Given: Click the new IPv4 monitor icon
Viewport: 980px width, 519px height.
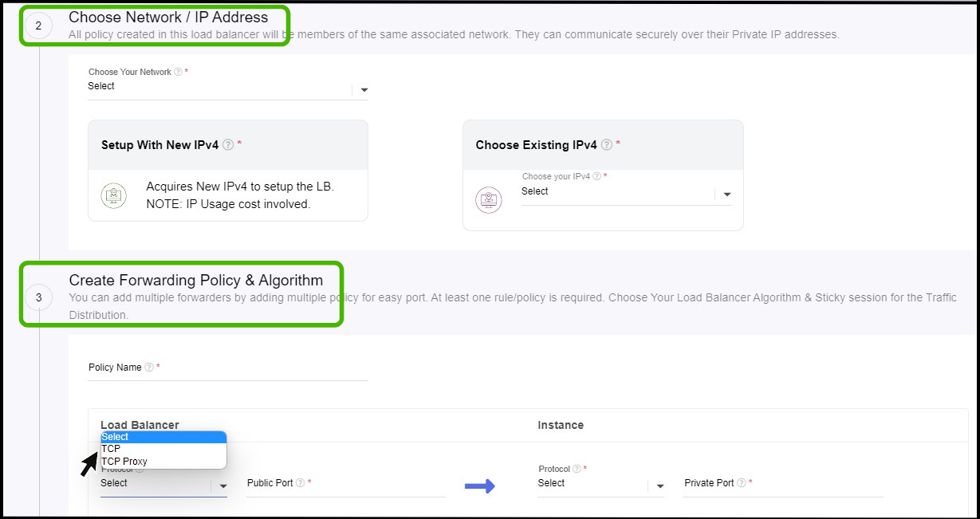Looking at the screenshot, I should 113,196.
